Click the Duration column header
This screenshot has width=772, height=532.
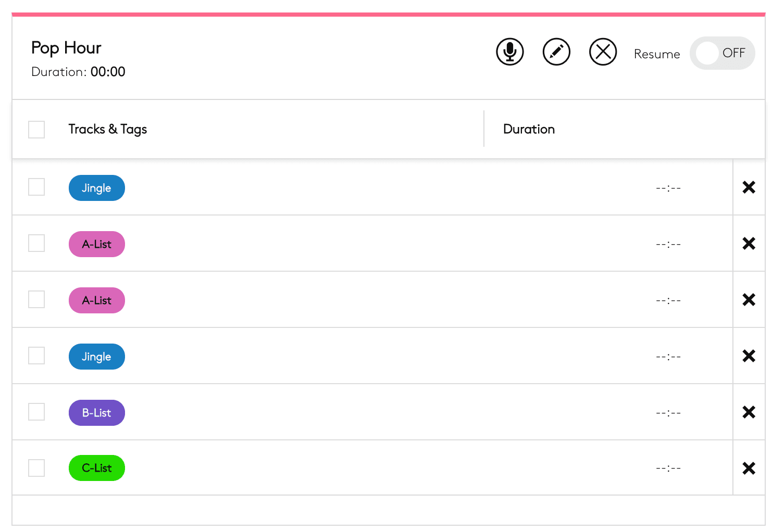(529, 129)
